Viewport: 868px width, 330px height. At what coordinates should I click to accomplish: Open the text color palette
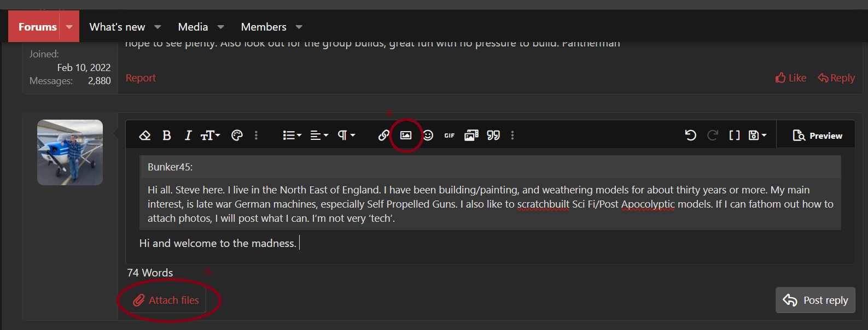pos(237,135)
